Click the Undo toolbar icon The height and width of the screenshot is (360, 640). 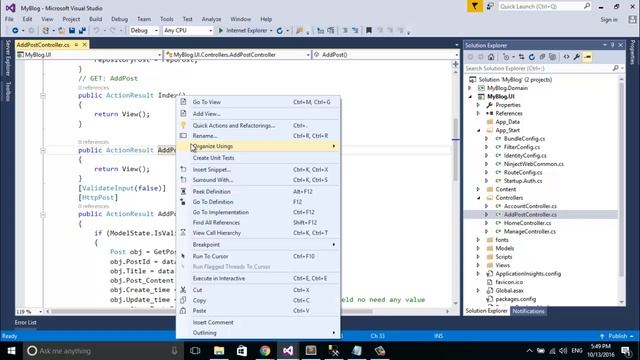click(96, 31)
